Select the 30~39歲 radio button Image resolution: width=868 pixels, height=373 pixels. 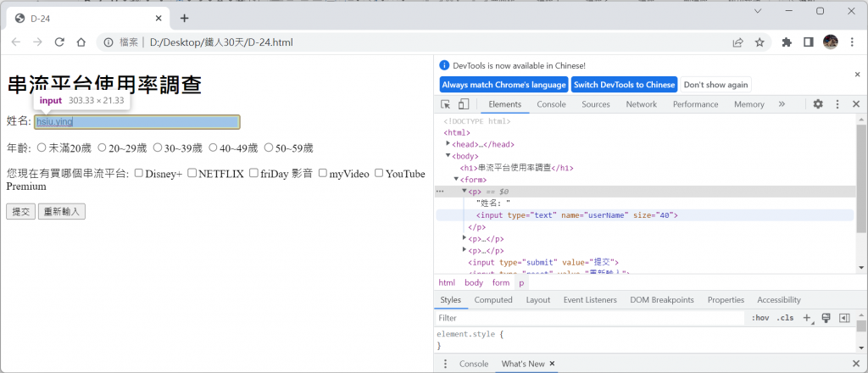(x=157, y=148)
